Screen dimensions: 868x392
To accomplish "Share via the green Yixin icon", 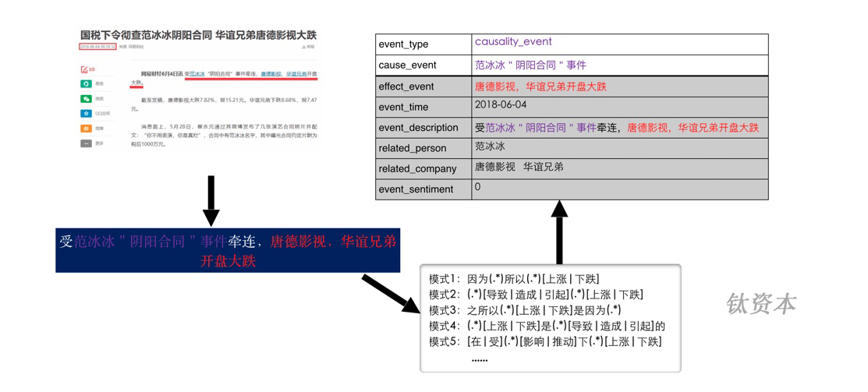I will tap(85, 83).
